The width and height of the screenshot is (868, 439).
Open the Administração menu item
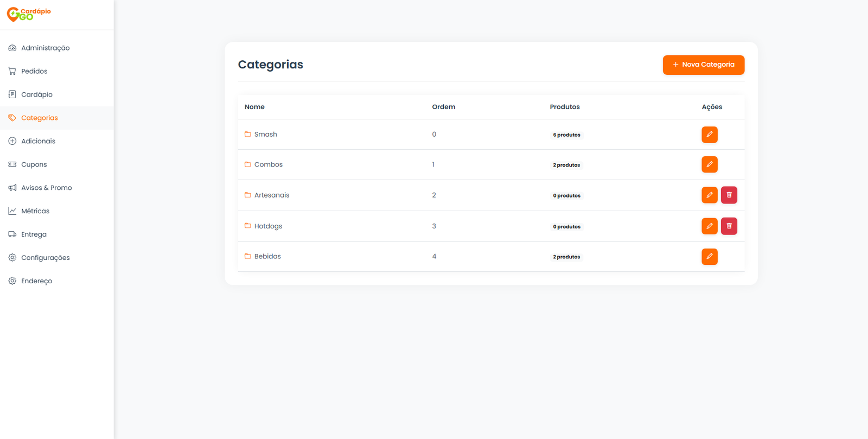[45, 48]
